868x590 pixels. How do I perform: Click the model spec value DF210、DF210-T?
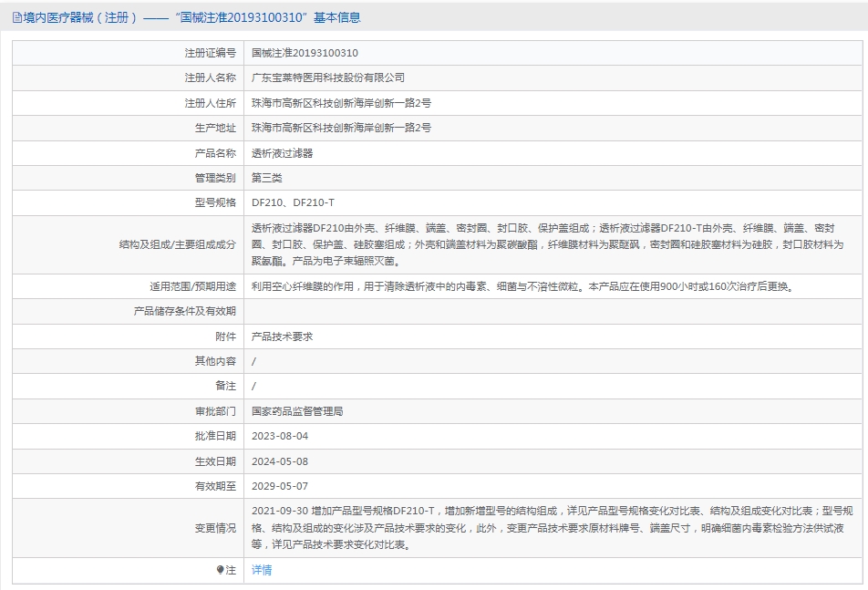(x=293, y=202)
